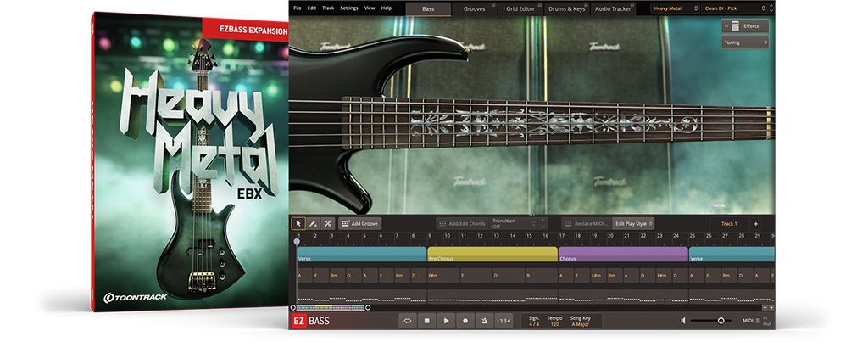This screenshot has height=353, width=868.
Task: Select the scissors cut tool
Action: [328, 224]
